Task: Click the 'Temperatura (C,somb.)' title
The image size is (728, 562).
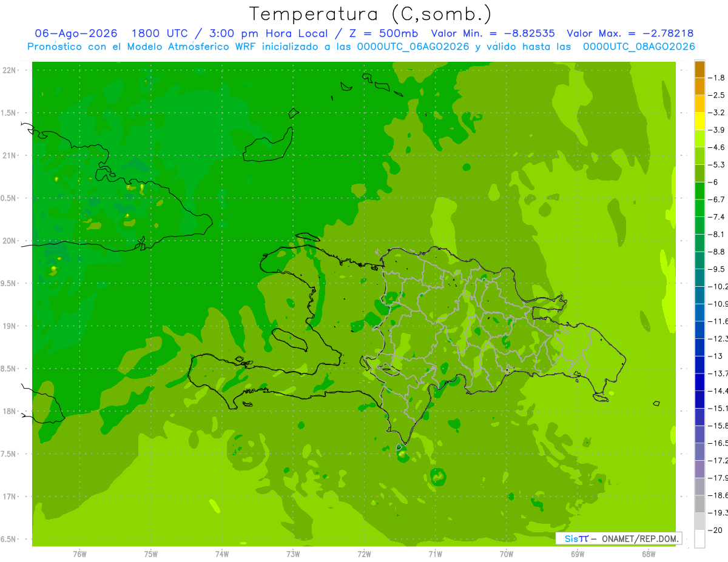Action: 370,14
